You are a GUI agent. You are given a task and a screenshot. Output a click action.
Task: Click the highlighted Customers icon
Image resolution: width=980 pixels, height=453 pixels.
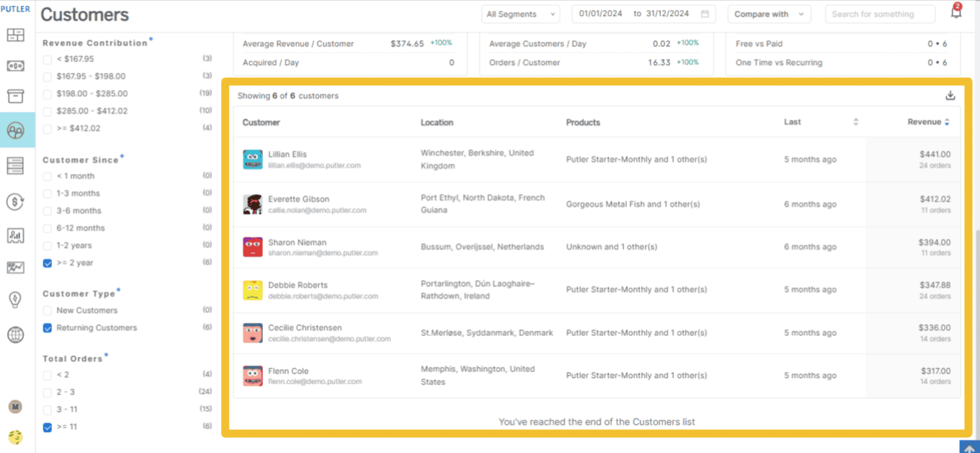click(x=16, y=130)
